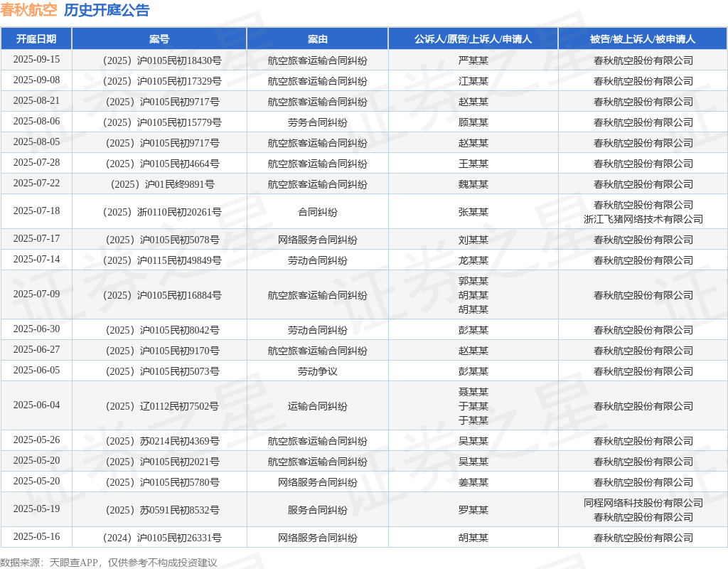This screenshot has width=728, height=569.
Task: Click the date 2025-08-06
Action: click(x=36, y=121)
